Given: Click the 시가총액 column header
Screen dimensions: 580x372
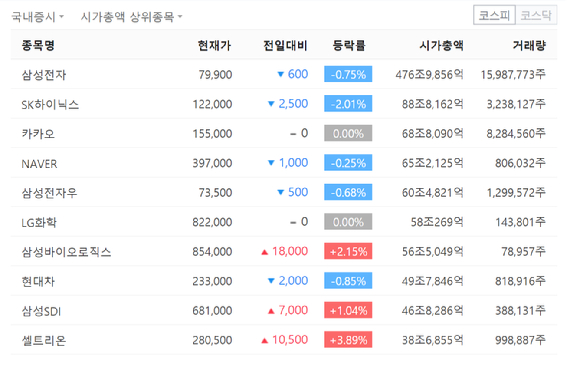Looking at the screenshot, I should click(x=441, y=45).
